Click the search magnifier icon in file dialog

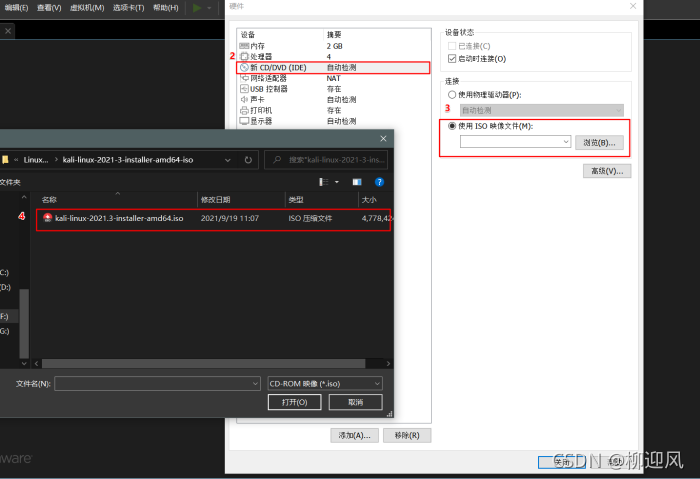tap(277, 160)
